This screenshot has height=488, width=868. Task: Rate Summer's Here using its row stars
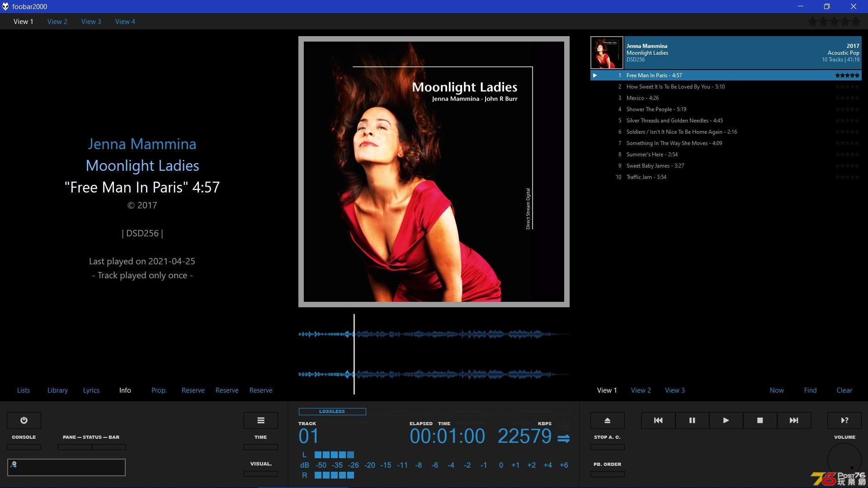click(847, 155)
